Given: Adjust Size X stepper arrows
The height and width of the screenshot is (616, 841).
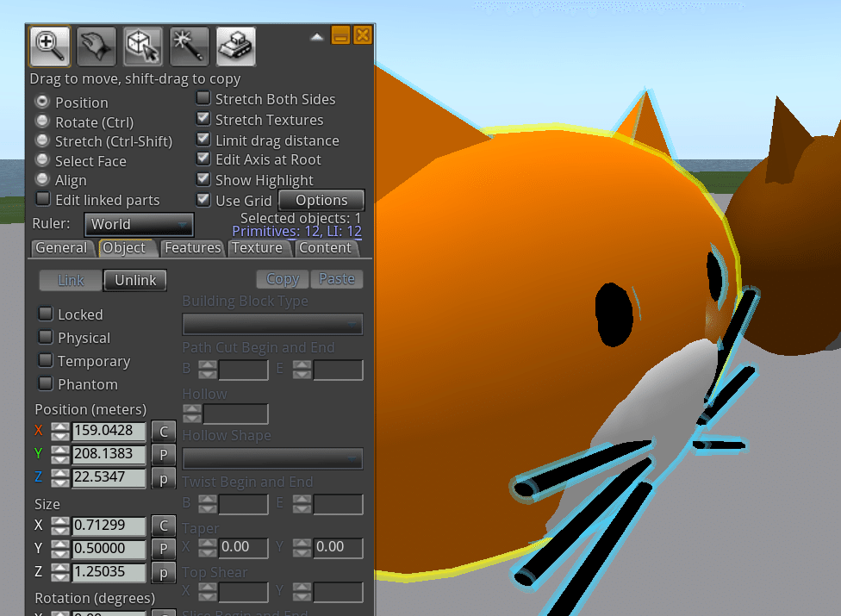Looking at the screenshot, I should click(60, 526).
